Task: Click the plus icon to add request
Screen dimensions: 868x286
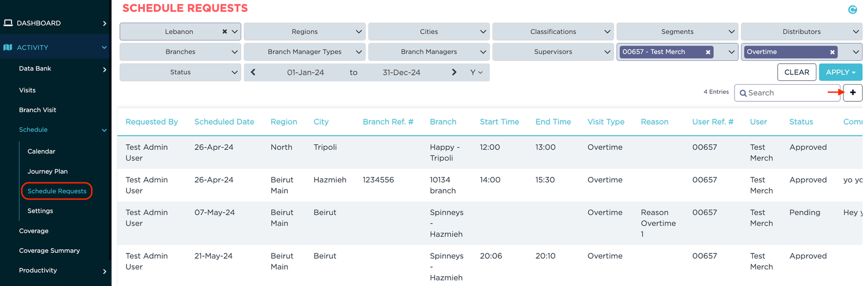Action: [853, 93]
